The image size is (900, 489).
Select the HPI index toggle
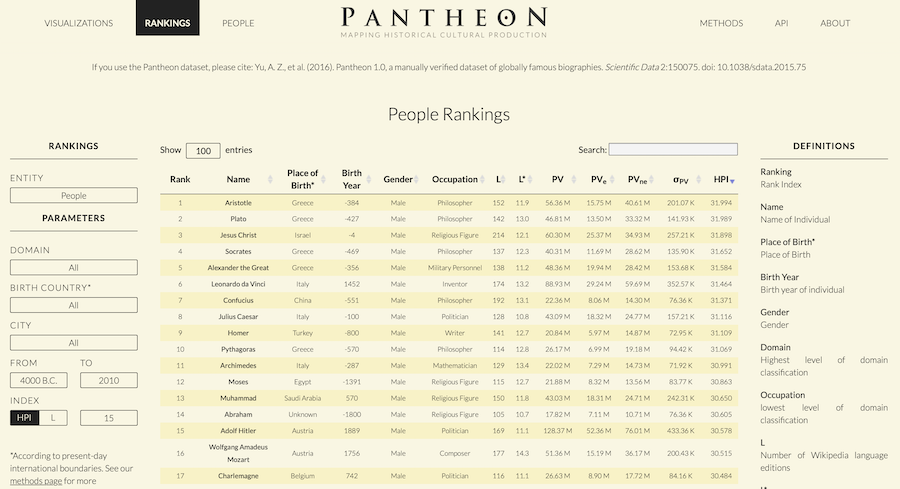[x=24, y=418]
